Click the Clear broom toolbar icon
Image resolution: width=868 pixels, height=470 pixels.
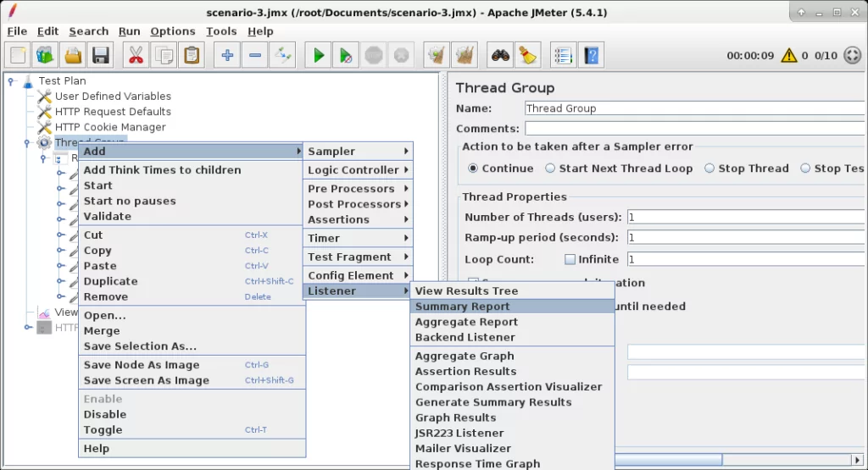(x=437, y=55)
